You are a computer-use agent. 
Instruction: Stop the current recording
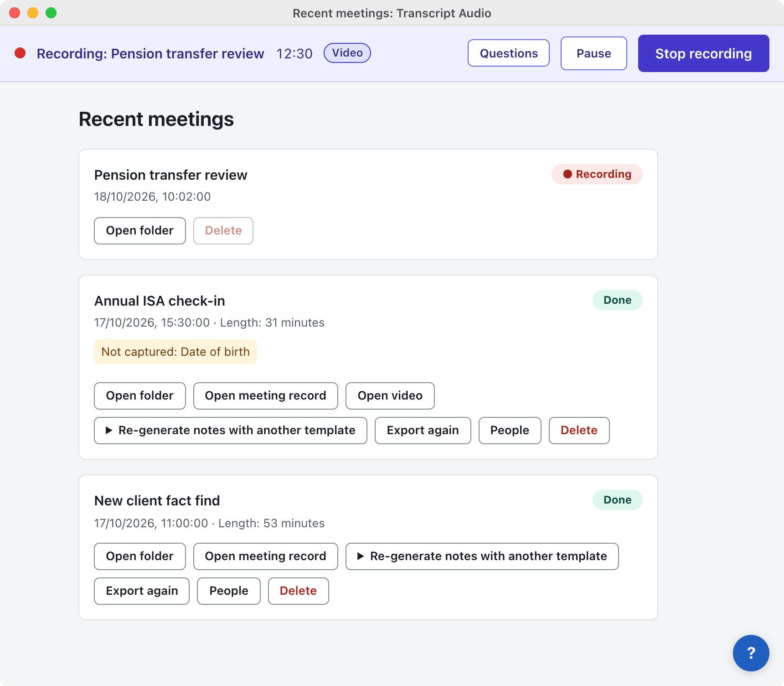(x=703, y=53)
